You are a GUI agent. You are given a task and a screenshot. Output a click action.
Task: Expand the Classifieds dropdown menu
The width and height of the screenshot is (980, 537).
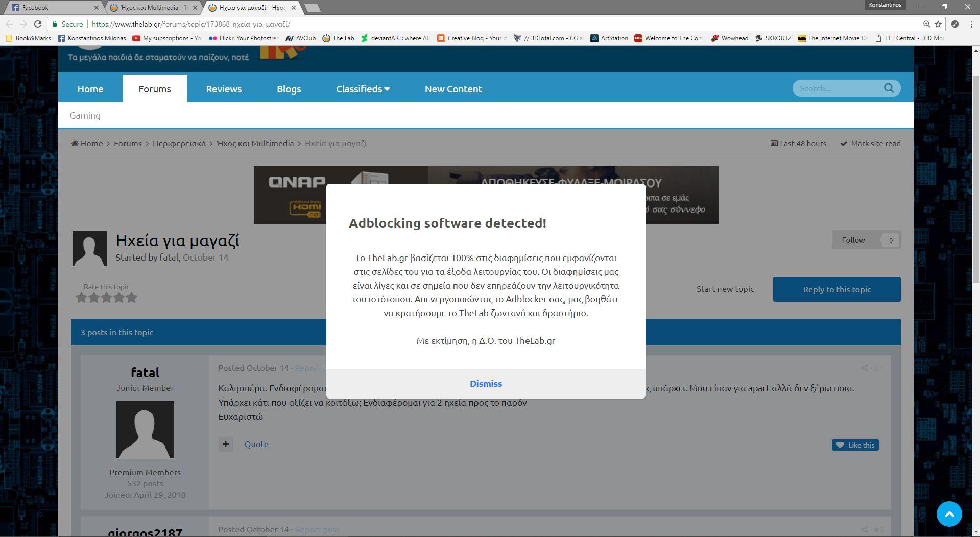363,89
